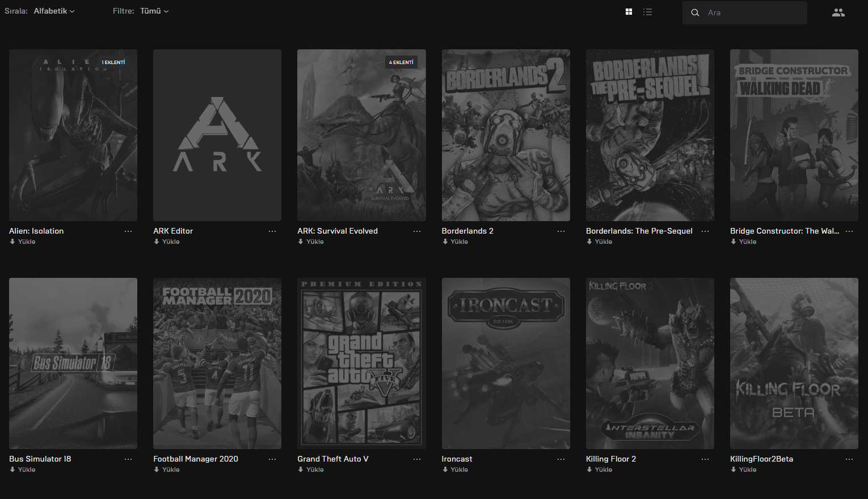Click the ARK: Survival Evolved title text
868x499 pixels.
pos(338,231)
